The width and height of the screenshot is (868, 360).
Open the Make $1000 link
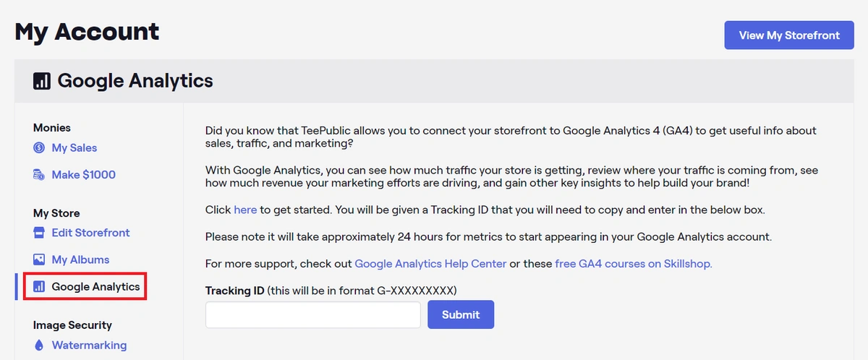(x=84, y=174)
